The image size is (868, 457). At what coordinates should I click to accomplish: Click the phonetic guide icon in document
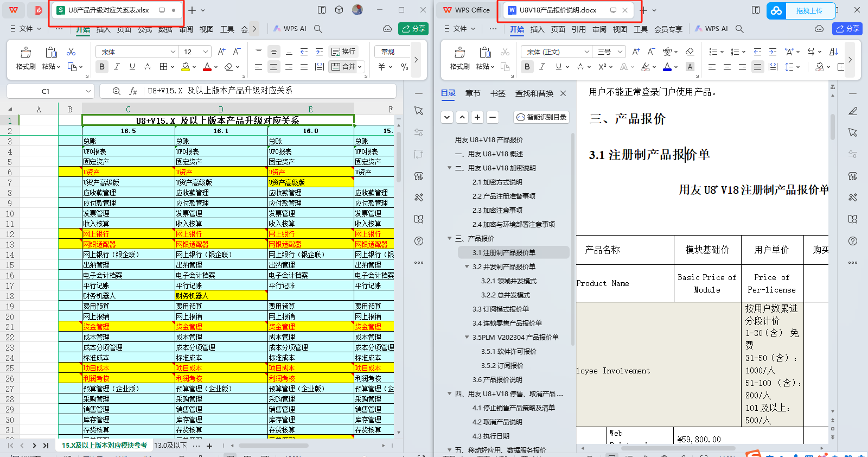(x=667, y=52)
